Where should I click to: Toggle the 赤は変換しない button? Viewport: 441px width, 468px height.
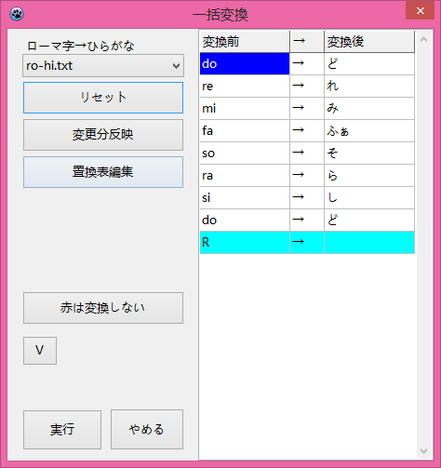[103, 308]
